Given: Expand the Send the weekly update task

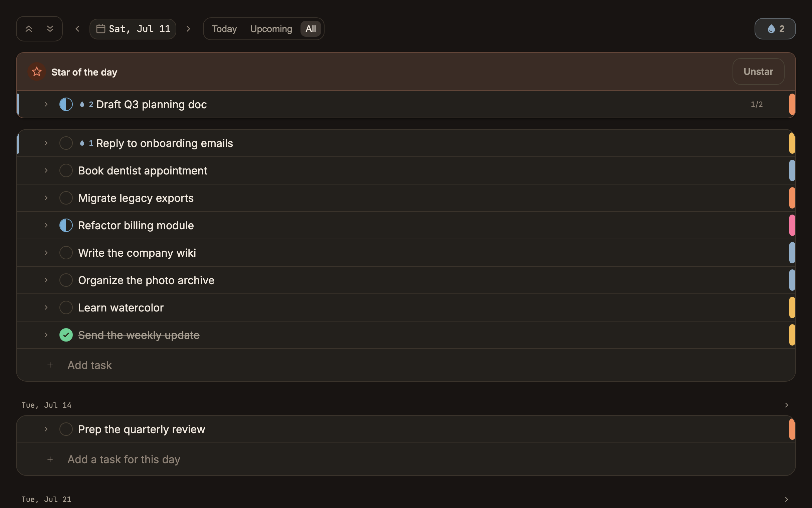Looking at the screenshot, I should point(46,335).
